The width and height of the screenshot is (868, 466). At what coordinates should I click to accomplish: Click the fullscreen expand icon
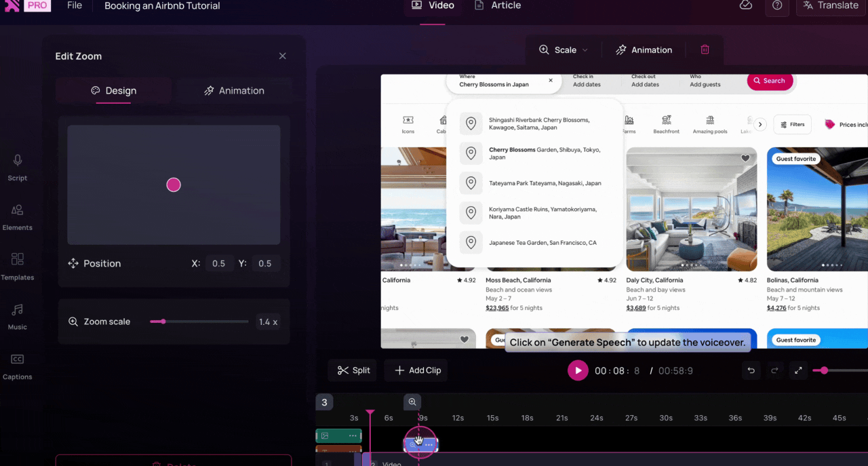click(x=798, y=370)
